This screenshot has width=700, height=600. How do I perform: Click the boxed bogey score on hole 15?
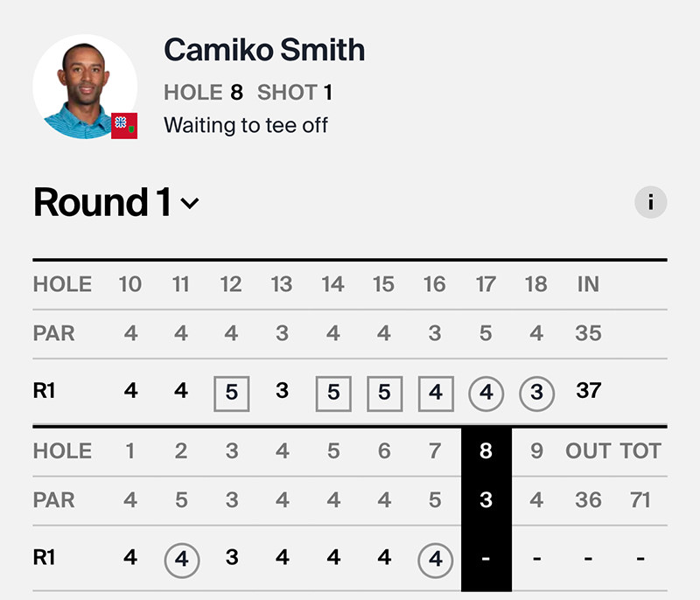pyautogui.click(x=384, y=393)
